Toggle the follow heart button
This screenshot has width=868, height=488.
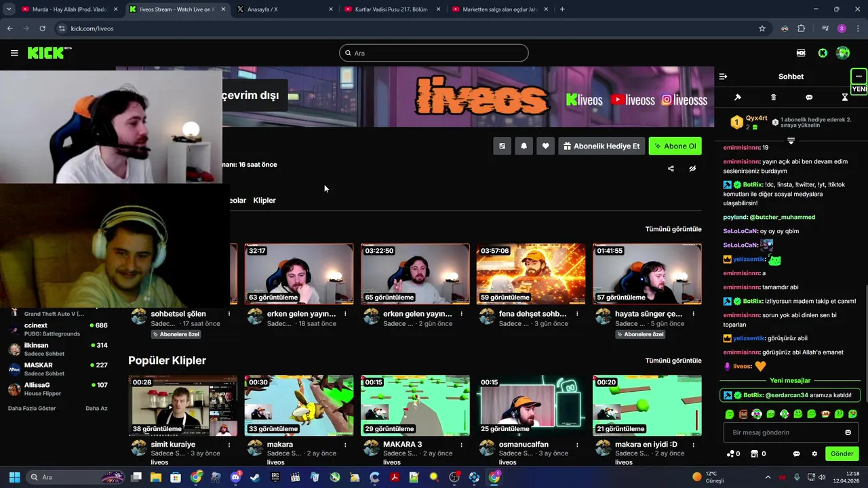[x=545, y=146]
